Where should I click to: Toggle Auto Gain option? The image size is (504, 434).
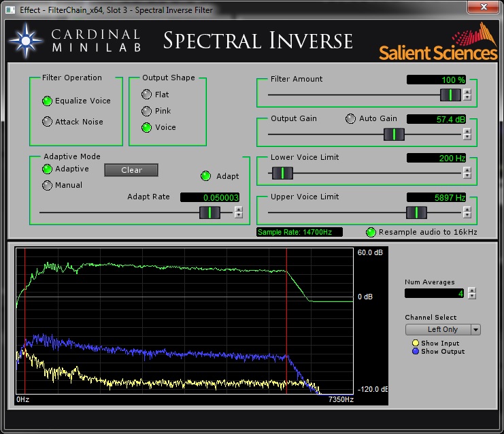click(350, 118)
